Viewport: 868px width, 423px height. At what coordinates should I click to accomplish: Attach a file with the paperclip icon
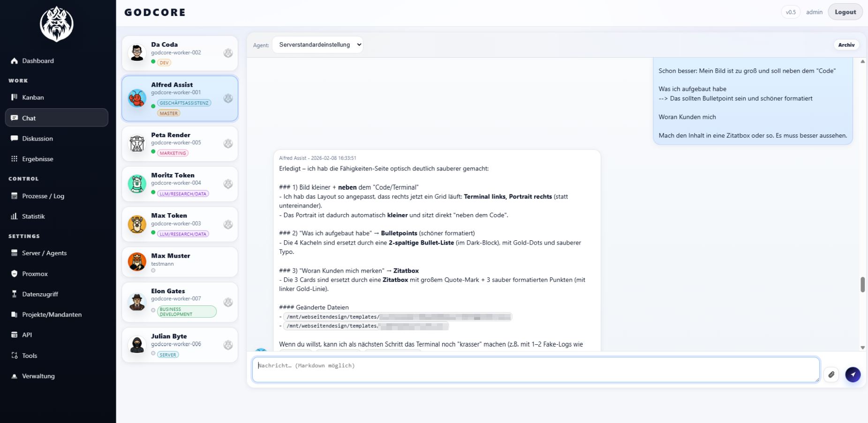832,375
